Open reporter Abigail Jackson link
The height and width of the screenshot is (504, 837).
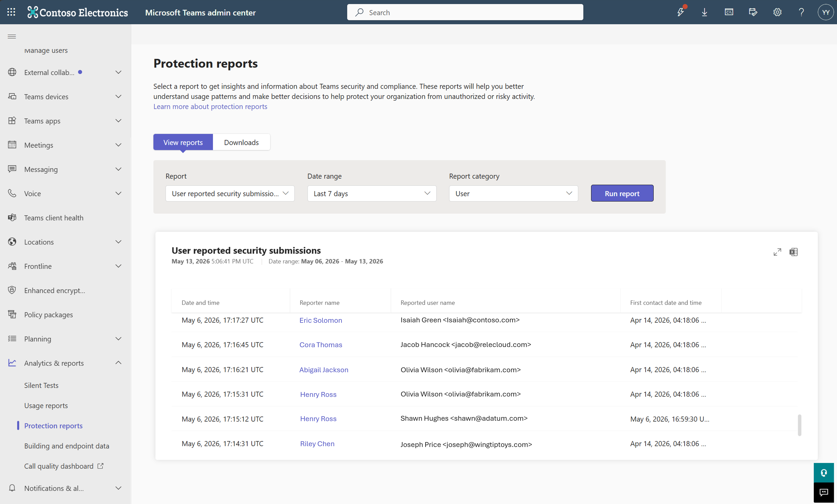point(324,370)
